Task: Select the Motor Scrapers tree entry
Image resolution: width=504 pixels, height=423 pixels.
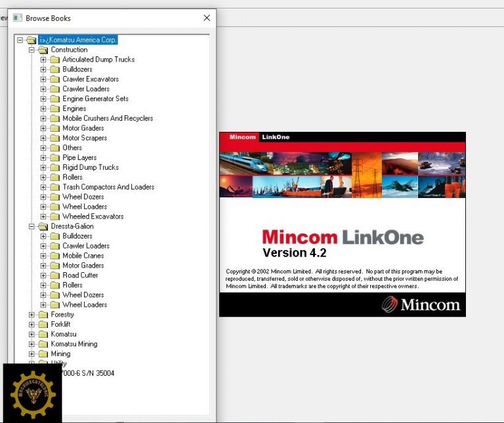Action: point(85,138)
